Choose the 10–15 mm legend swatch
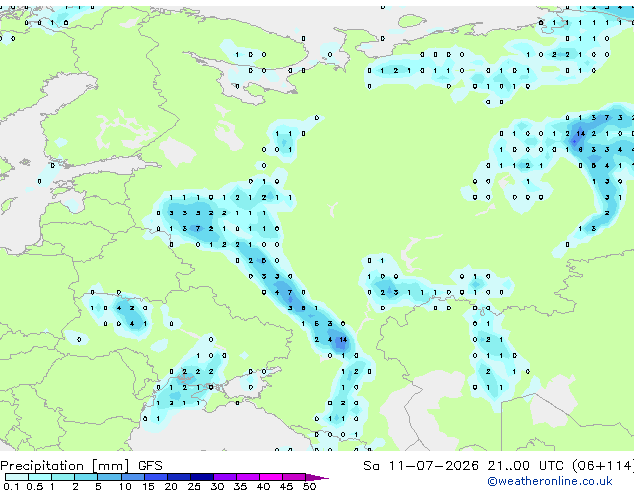Screen dimensions: 634x490 tap(133, 477)
